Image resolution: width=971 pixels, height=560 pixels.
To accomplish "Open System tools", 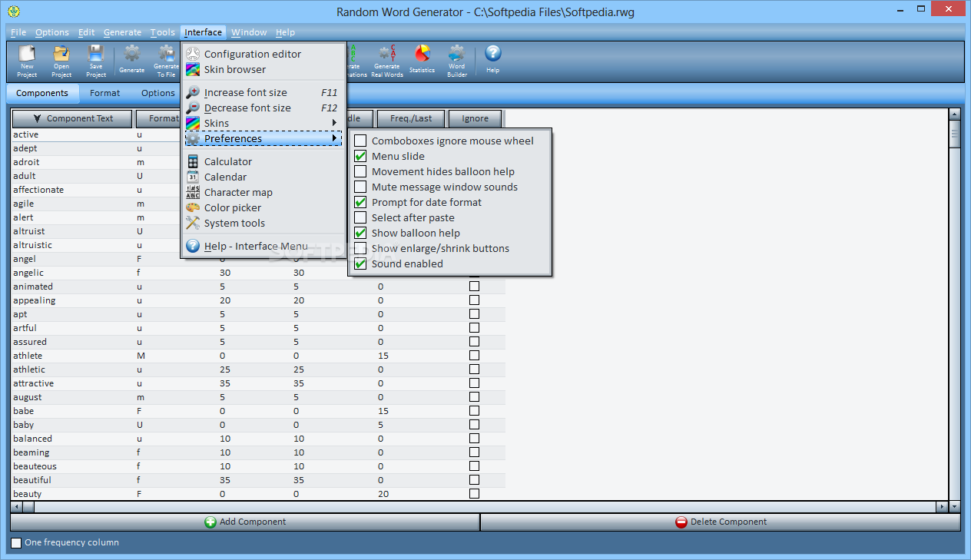I will tap(263, 223).
